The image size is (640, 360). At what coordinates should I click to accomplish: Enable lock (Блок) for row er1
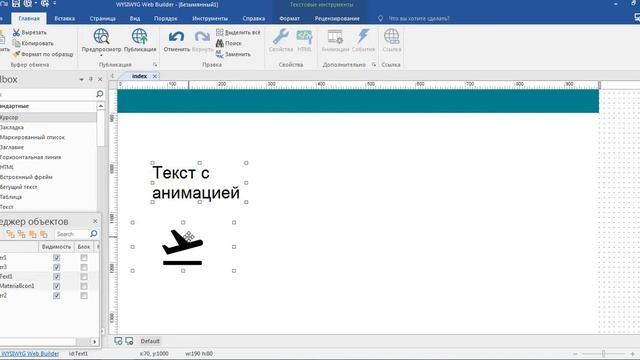coord(84,258)
